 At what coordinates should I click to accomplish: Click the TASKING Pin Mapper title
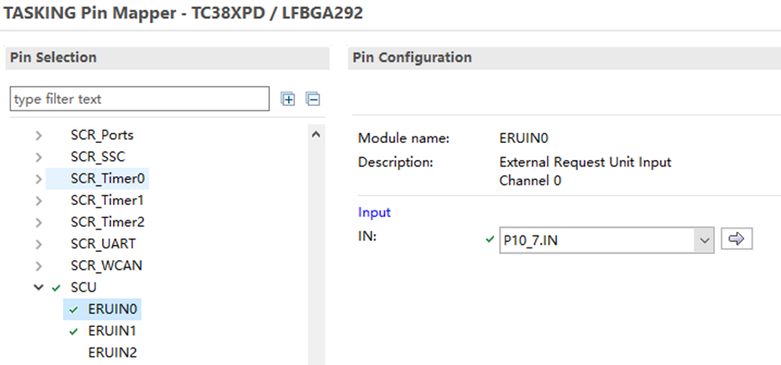pos(183,13)
